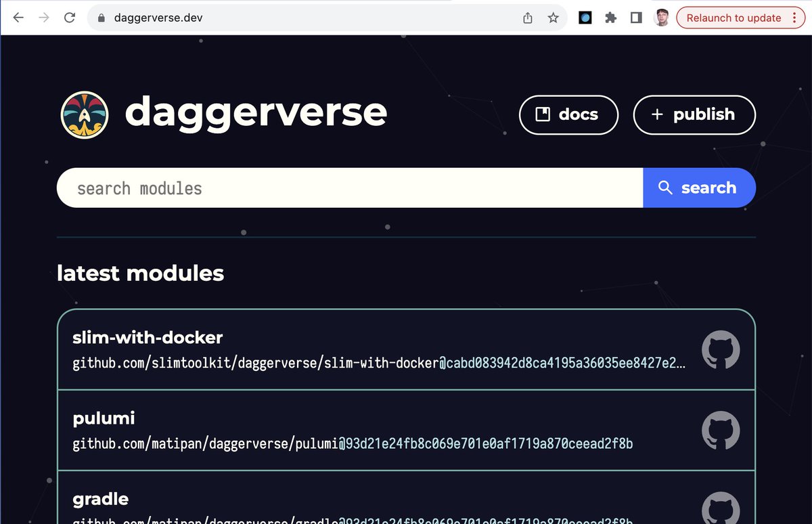Open the Chrome three-dot menu
812x524 pixels.
[794, 18]
